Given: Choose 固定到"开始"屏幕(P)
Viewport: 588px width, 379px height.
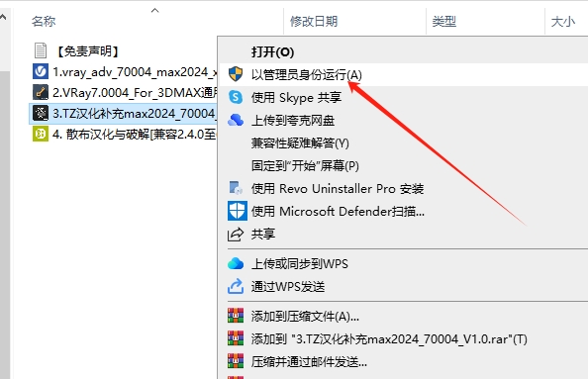Looking at the screenshot, I should click(x=305, y=165).
